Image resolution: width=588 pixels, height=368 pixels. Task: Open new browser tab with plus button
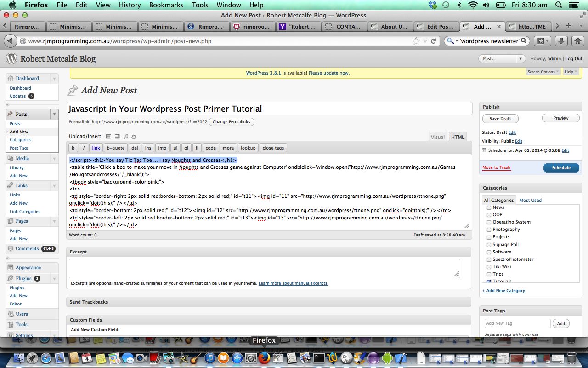pos(569,26)
